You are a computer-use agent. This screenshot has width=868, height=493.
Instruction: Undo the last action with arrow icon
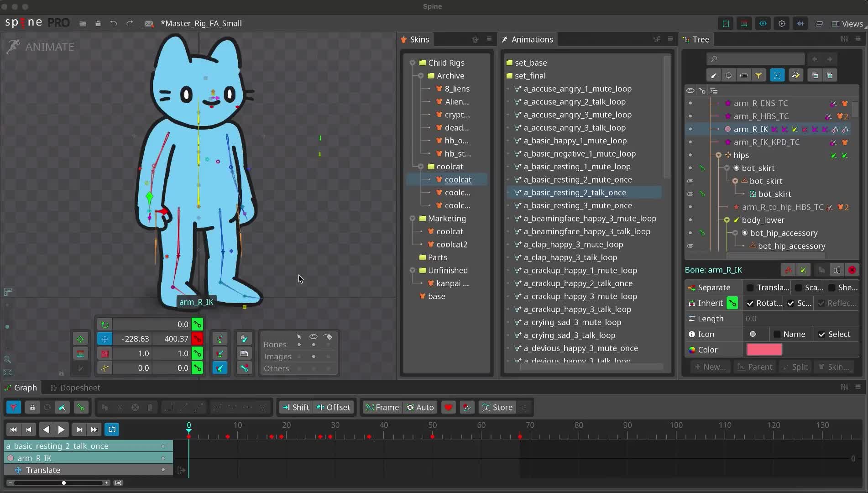(114, 23)
